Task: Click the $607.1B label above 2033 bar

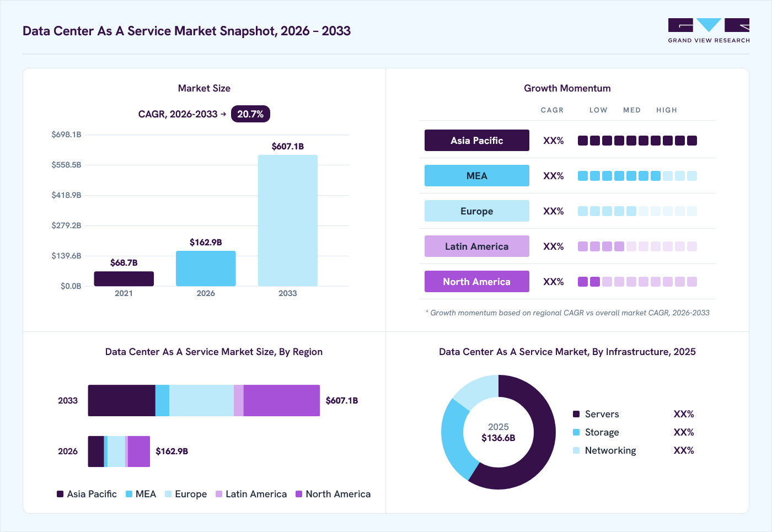Action: 288,147
